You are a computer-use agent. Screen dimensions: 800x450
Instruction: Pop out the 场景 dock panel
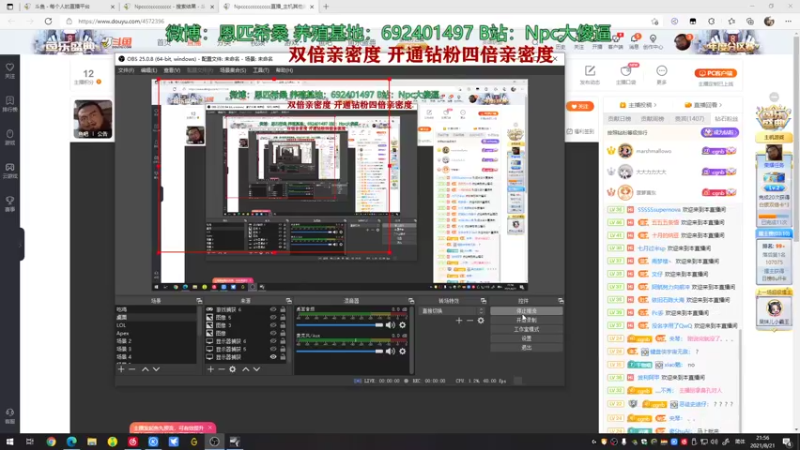199,301
